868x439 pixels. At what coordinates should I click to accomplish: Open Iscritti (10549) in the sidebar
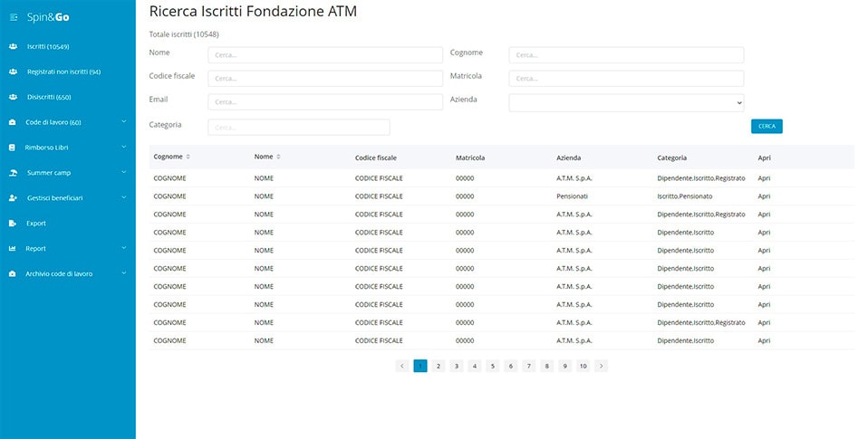48,47
